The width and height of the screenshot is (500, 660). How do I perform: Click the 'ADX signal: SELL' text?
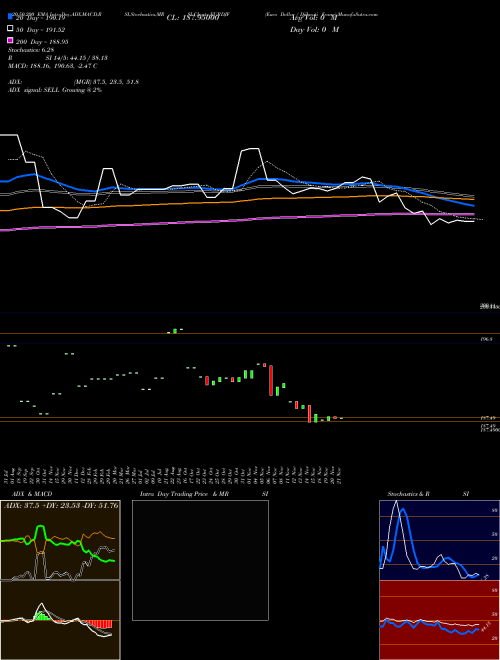click(34, 90)
